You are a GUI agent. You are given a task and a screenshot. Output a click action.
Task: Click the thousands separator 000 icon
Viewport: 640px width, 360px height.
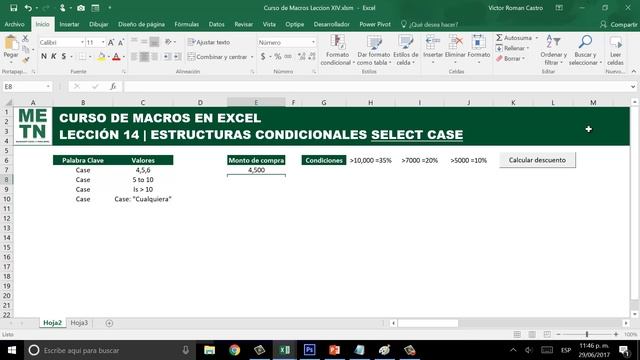(x=288, y=57)
